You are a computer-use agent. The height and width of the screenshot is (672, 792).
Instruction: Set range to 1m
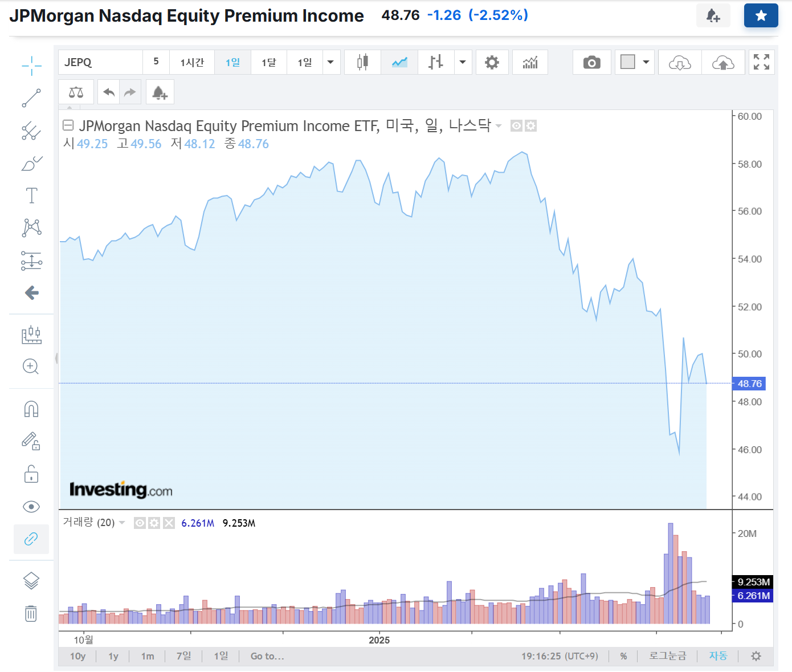click(148, 656)
